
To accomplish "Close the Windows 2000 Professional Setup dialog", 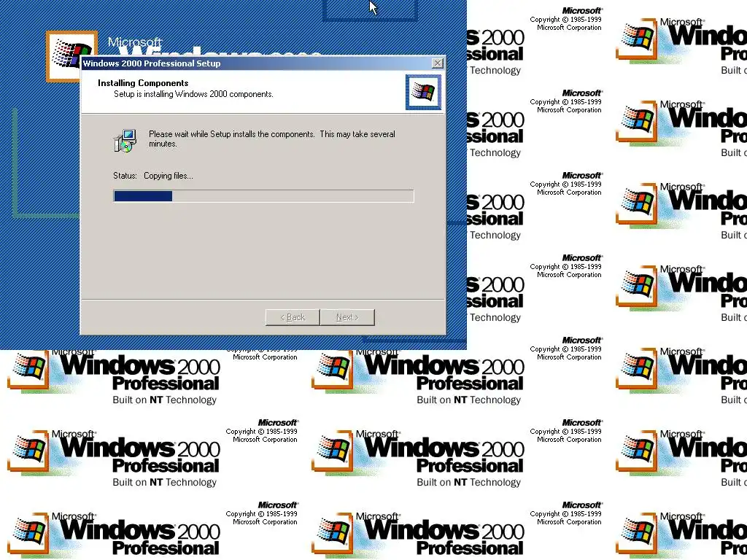I will [x=438, y=63].
